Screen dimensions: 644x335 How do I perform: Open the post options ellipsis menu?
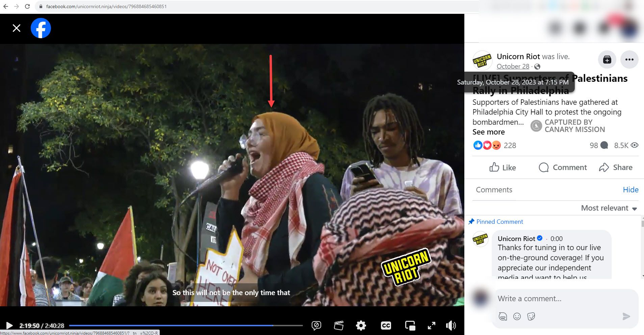pyautogui.click(x=629, y=59)
